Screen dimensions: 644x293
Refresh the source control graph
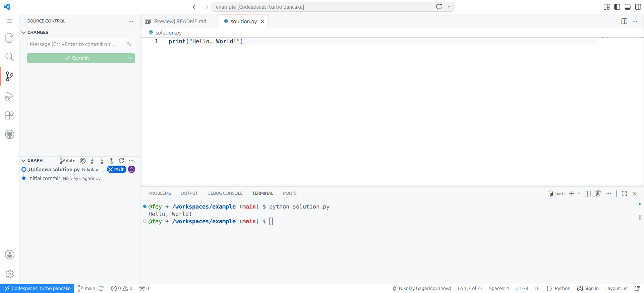point(121,161)
